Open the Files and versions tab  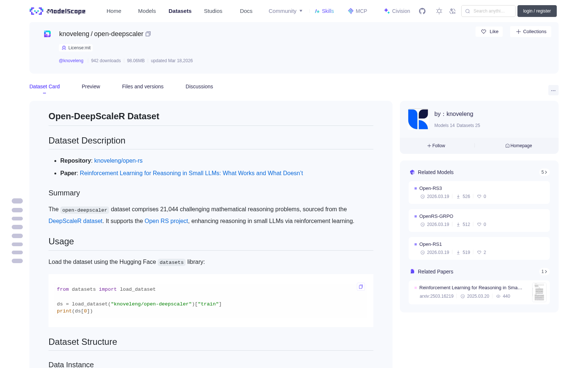[x=143, y=86]
